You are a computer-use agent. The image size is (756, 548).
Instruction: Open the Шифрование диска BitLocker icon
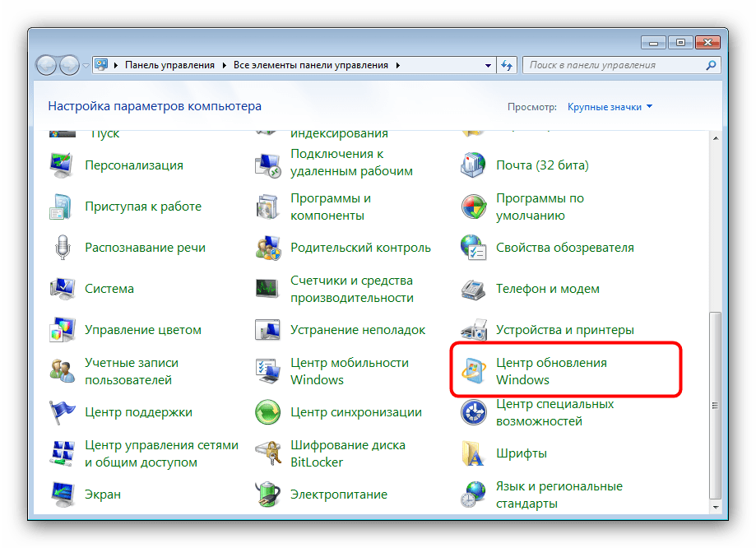click(x=268, y=453)
